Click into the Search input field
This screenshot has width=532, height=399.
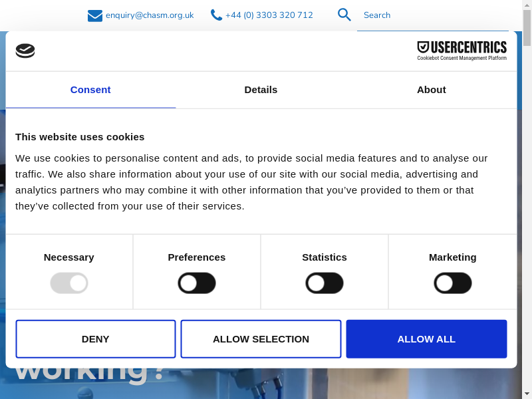[x=432, y=15]
